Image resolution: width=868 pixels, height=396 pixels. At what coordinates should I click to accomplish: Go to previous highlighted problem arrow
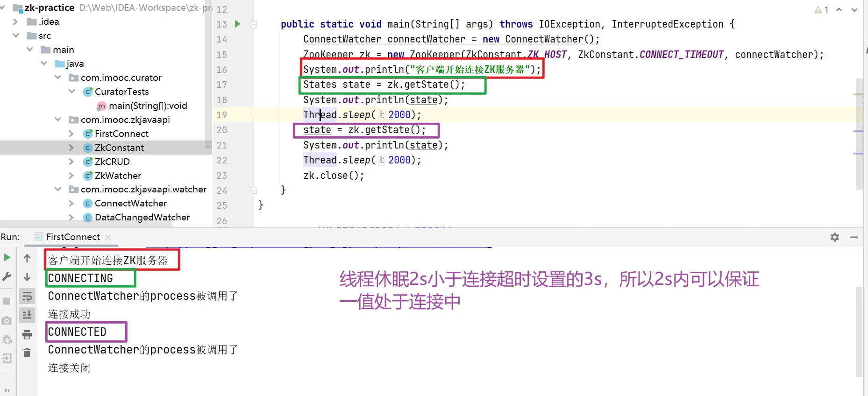(x=839, y=10)
